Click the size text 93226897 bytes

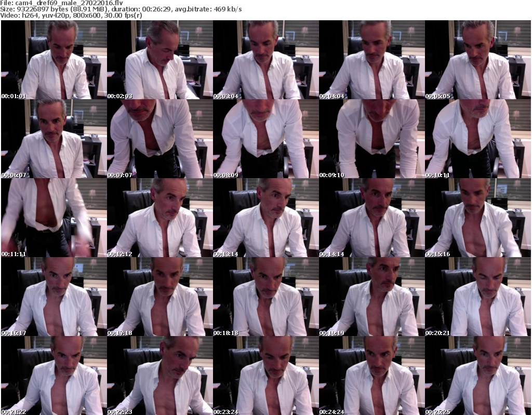[x=42, y=9]
